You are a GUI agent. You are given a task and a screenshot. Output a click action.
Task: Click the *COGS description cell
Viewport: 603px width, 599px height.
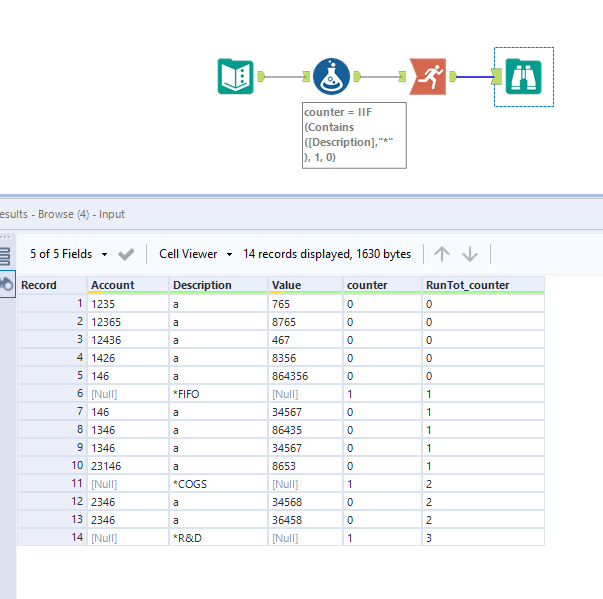coord(217,482)
